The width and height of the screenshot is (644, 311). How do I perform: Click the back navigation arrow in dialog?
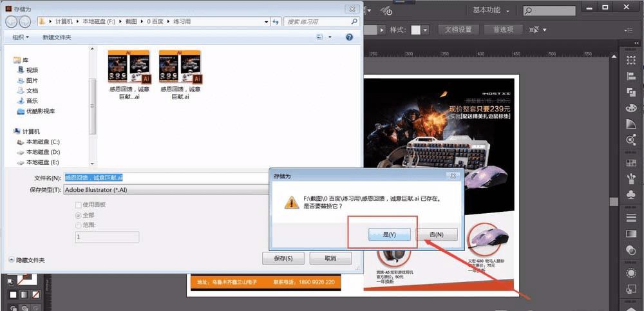[x=12, y=21]
